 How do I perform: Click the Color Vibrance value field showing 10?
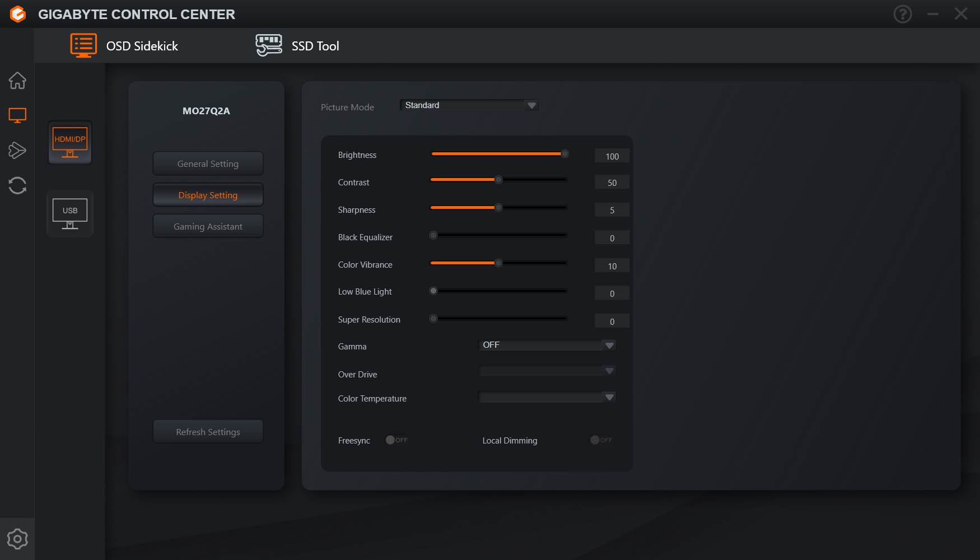612,265
